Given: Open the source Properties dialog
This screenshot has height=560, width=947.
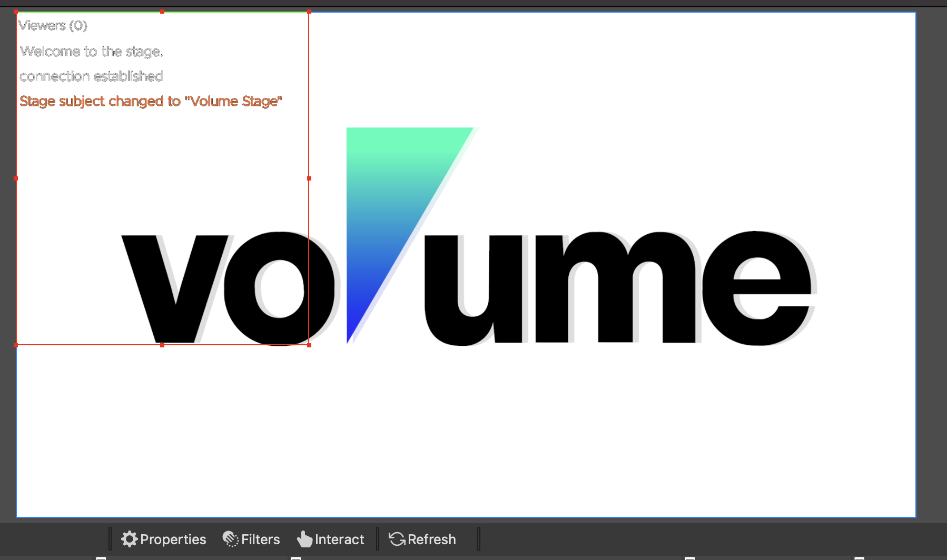Looking at the screenshot, I should pos(163,539).
